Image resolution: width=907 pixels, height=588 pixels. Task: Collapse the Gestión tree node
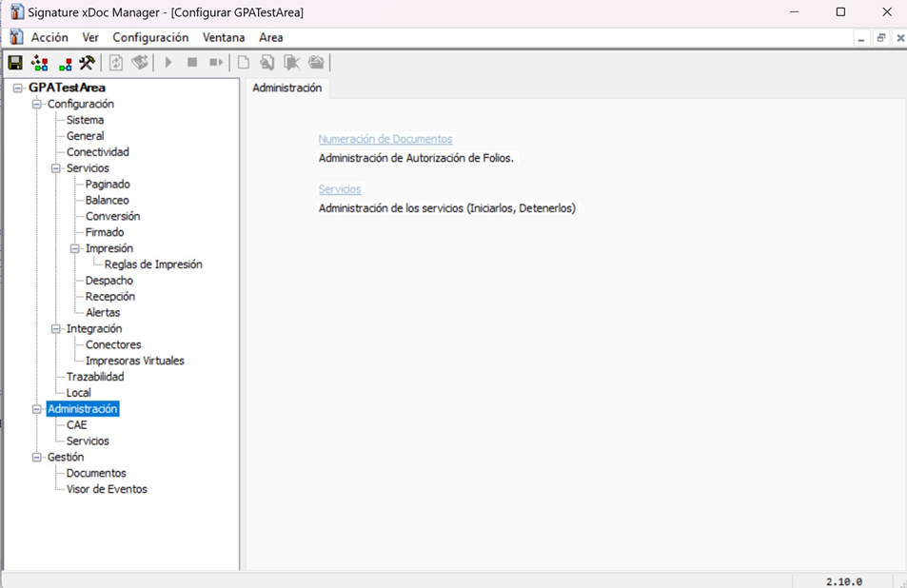coord(36,458)
